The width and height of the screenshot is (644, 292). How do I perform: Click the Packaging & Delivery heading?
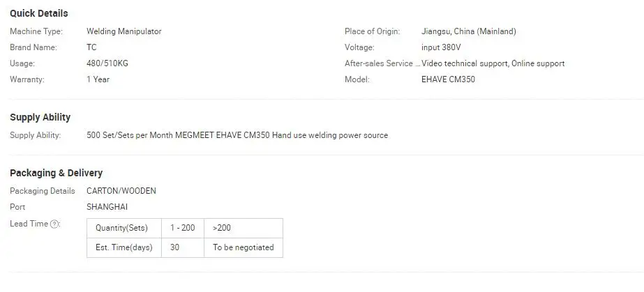pos(57,173)
